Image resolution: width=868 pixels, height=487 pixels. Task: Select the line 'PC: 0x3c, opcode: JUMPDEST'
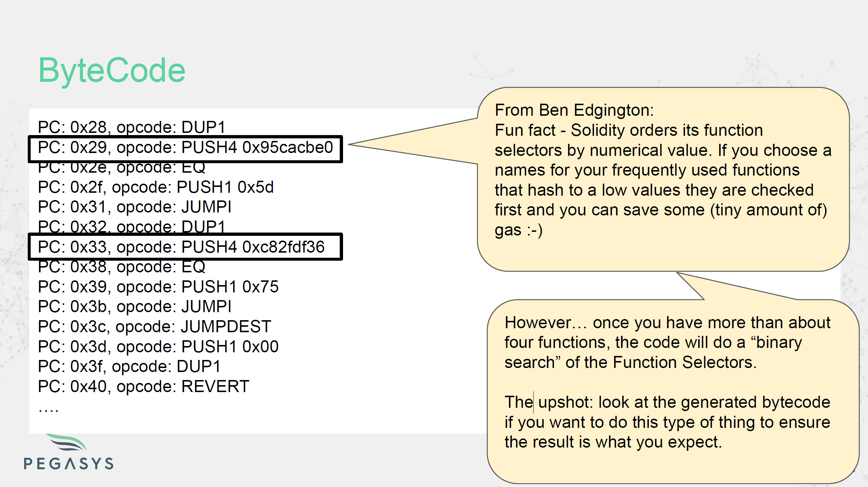point(155,326)
